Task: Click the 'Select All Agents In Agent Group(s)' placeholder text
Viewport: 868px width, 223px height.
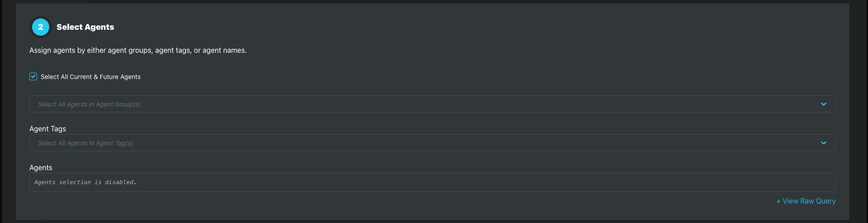Action: coord(89,104)
